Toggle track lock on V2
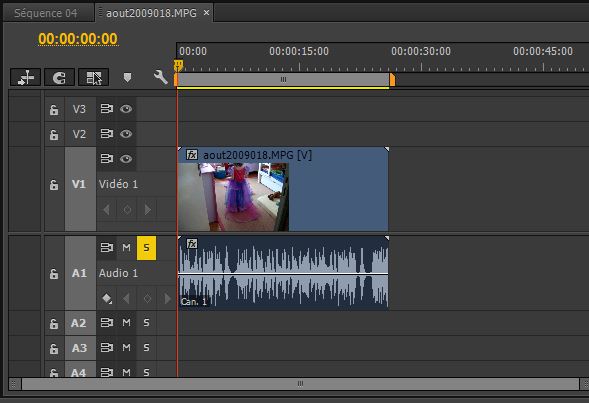The height and width of the screenshot is (403, 589). (x=54, y=134)
